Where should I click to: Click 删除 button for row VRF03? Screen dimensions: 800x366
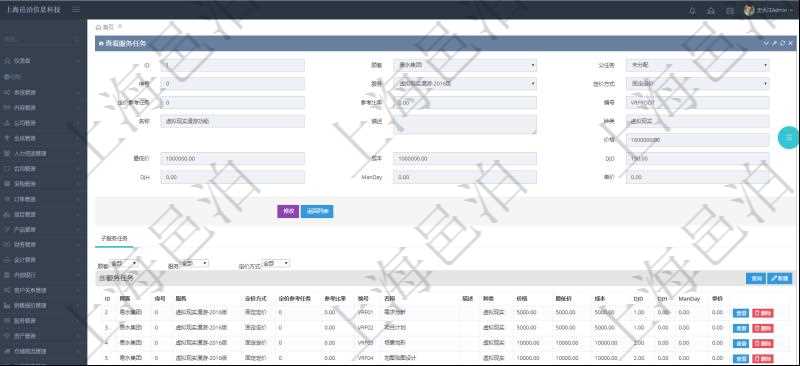click(x=763, y=343)
